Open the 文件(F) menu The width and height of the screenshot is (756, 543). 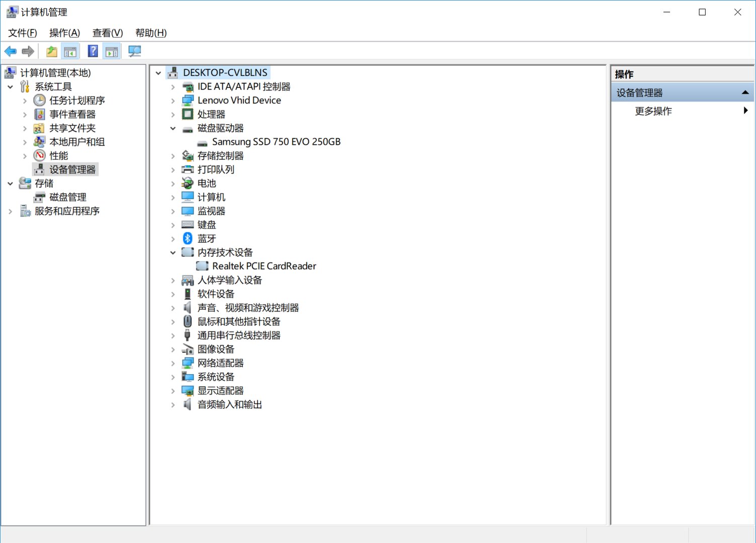coord(22,33)
